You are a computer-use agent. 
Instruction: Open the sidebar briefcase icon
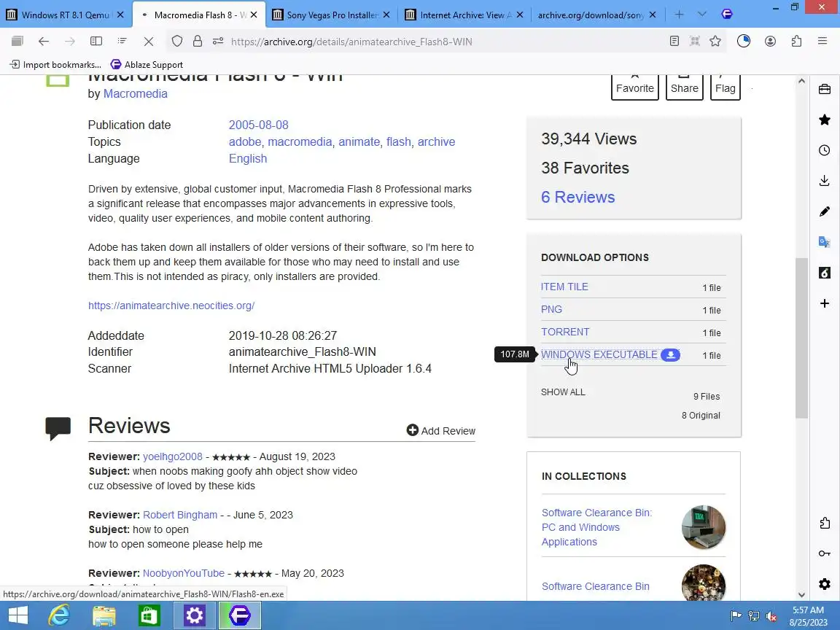[x=825, y=90]
